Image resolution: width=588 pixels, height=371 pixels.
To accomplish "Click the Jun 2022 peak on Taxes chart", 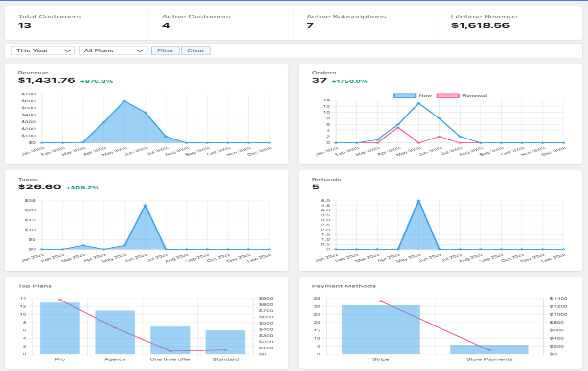I will pyautogui.click(x=145, y=206).
